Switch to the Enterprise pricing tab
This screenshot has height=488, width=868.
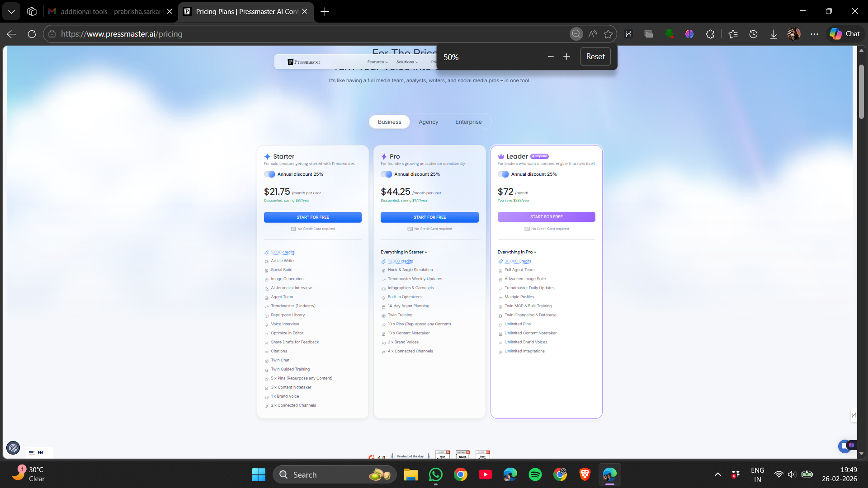click(468, 122)
